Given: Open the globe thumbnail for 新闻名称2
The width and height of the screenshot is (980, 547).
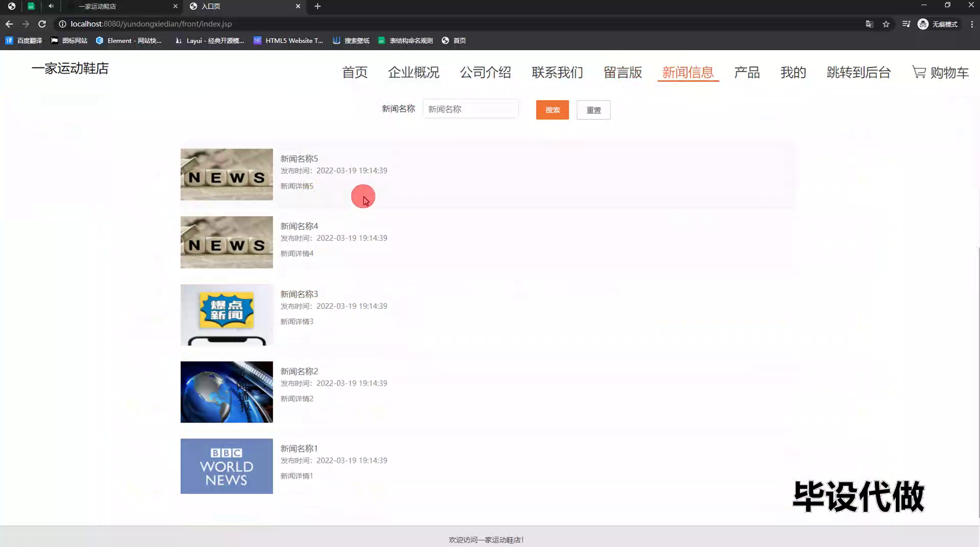Looking at the screenshot, I should (x=227, y=392).
